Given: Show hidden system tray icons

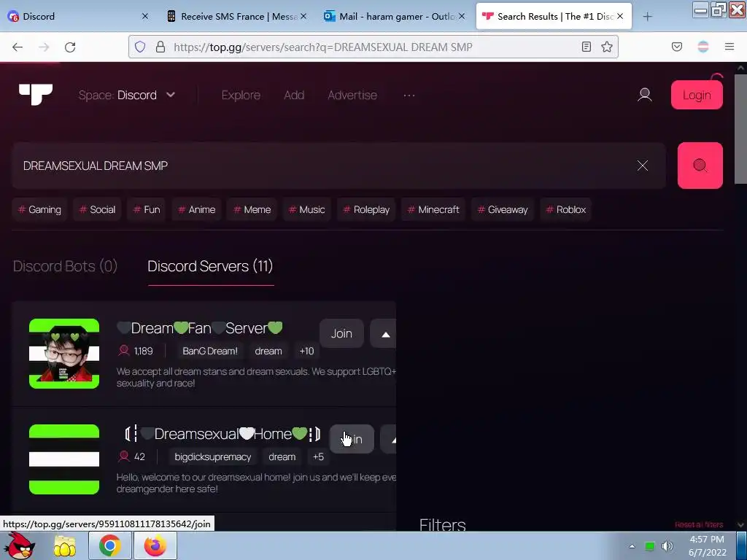Looking at the screenshot, I should (x=632, y=546).
